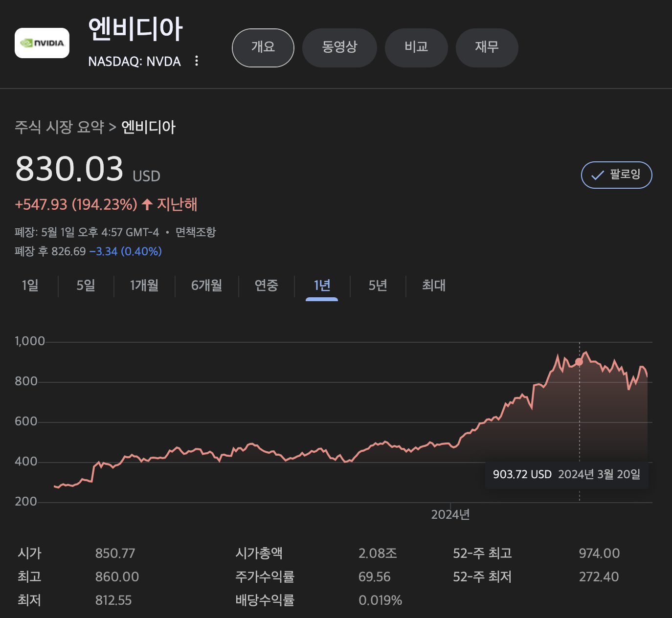Click the 최고 value 860.00

[x=117, y=577]
